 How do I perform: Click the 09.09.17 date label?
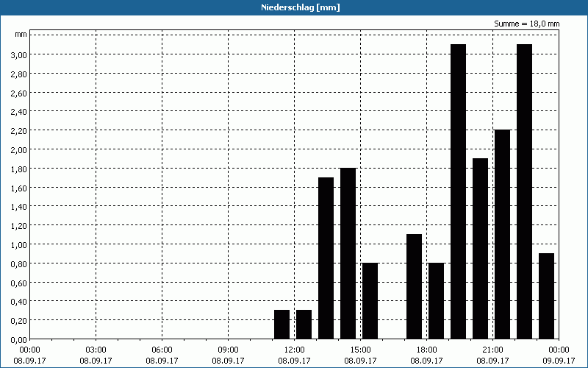coord(559,361)
